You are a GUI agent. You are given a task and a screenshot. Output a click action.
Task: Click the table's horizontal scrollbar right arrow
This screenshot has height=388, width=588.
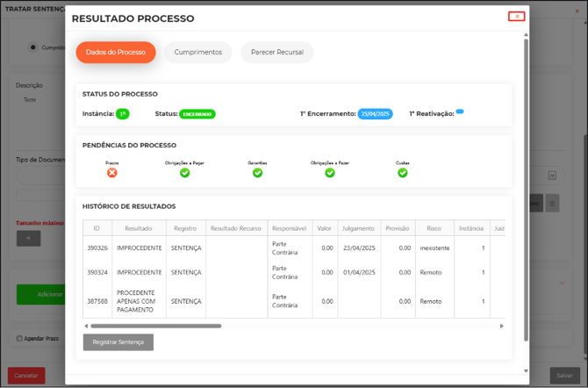pyautogui.click(x=502, y=326)
